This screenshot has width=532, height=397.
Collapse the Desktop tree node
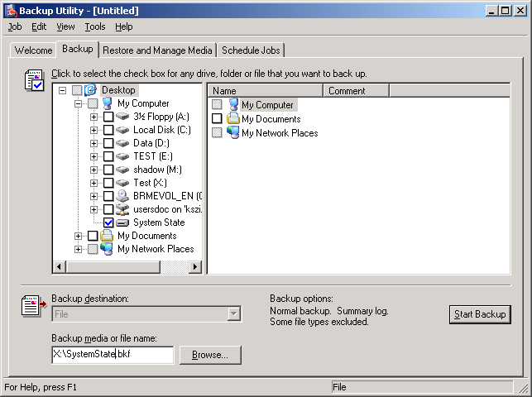(62, 90)
